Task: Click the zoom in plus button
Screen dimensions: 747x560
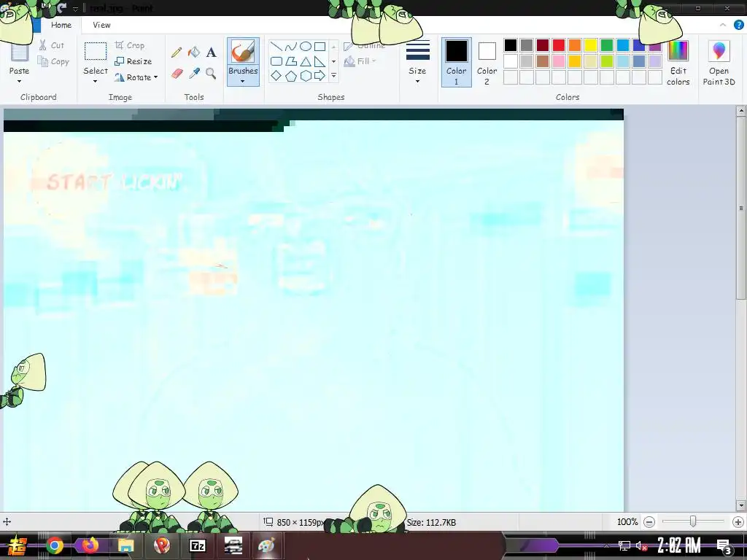Action: click(x=738, y=522)
